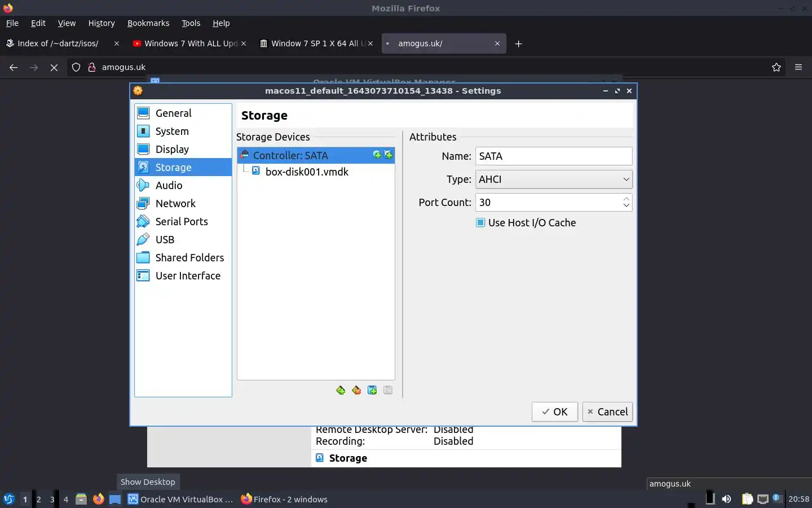Add hard disk to SATA controller
812x508 pixels.
pos(388,155)
